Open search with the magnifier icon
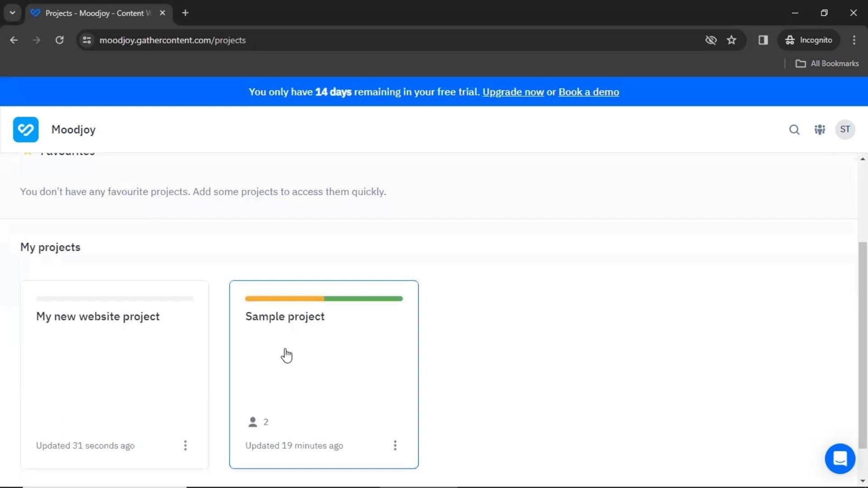Viewport: 868px width, 488px height. [x=794, y=130]
